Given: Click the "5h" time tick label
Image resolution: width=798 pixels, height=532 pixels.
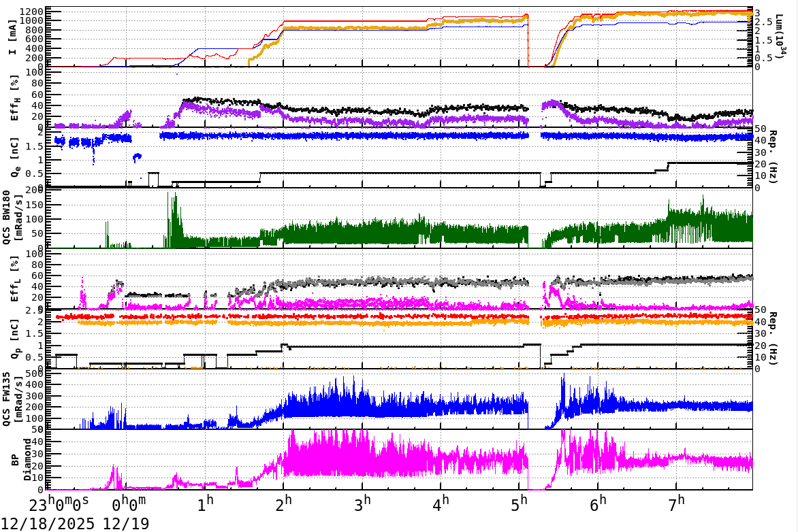Looking at the screenshot, I should point(519,505).
